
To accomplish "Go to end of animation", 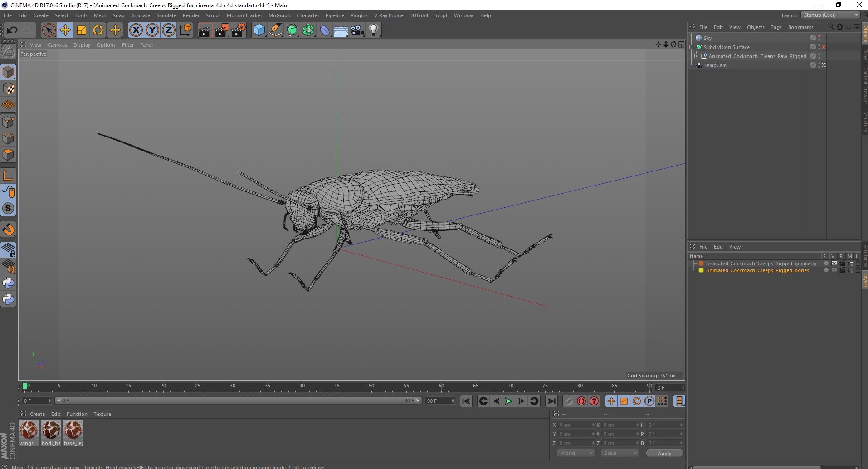I will tap(551, 401).
